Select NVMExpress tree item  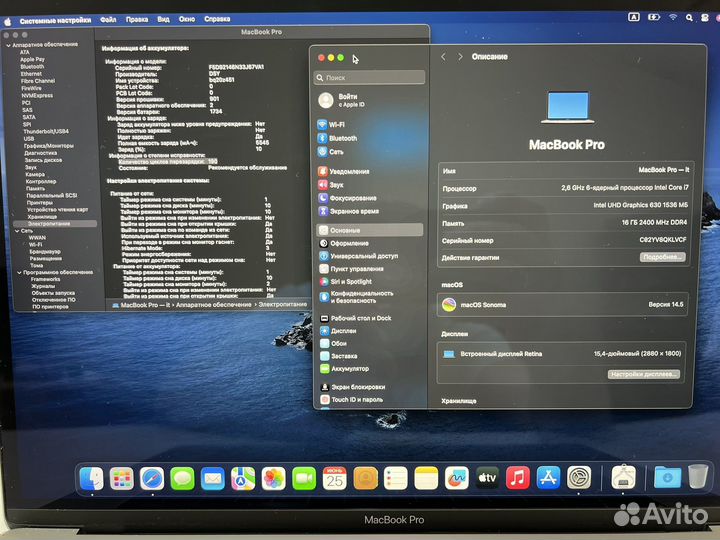[37, 96]
